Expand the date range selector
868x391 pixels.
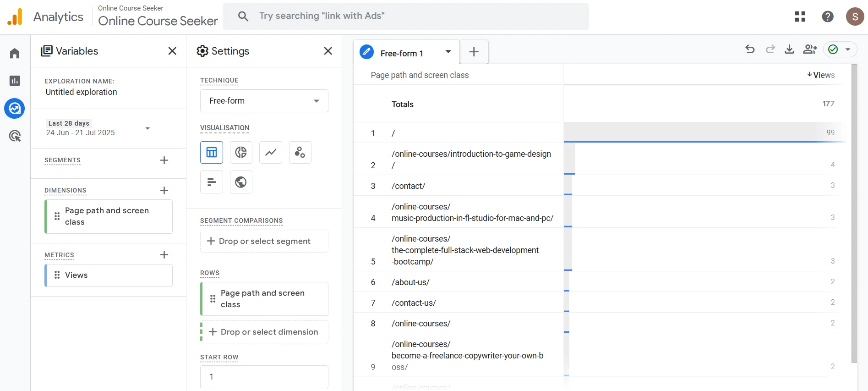(x=147, y=128)
